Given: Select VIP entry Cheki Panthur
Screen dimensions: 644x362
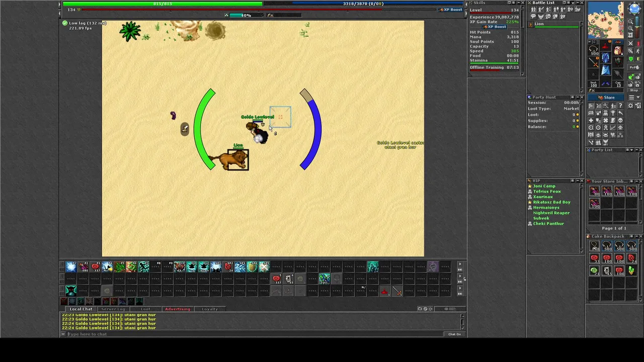Looking at the screenshot, I should pos(548,223).
